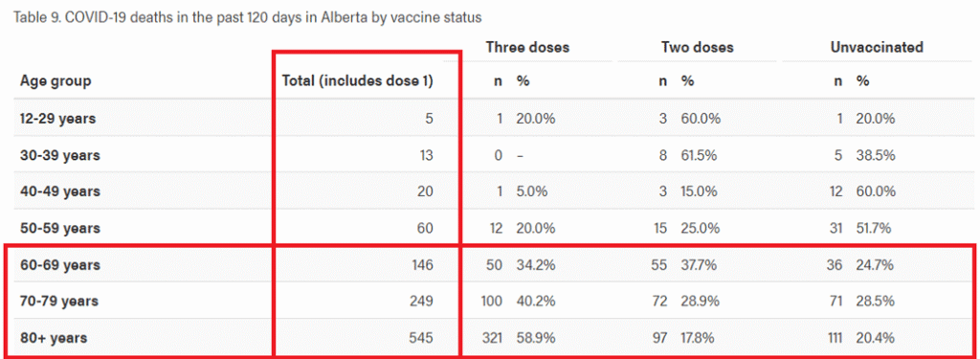Screen dimensions: 980x359
Task: Click the 'Unvaccinated' header
Action: point(877,48)
